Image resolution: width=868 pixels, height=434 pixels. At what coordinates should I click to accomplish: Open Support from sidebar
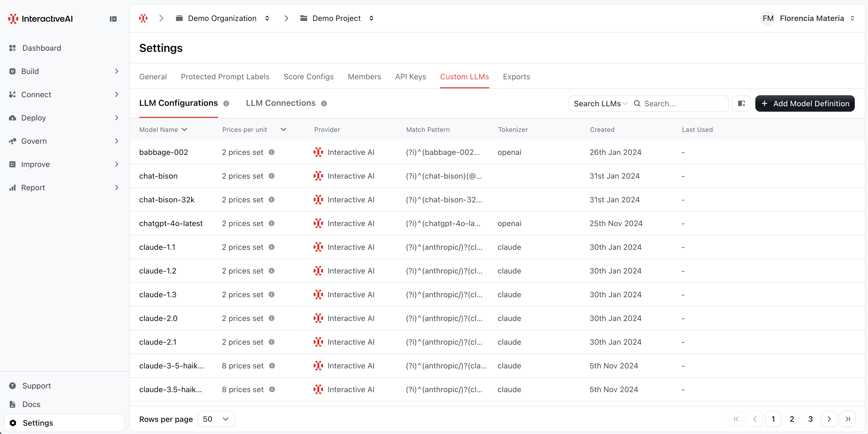(36, 386)
